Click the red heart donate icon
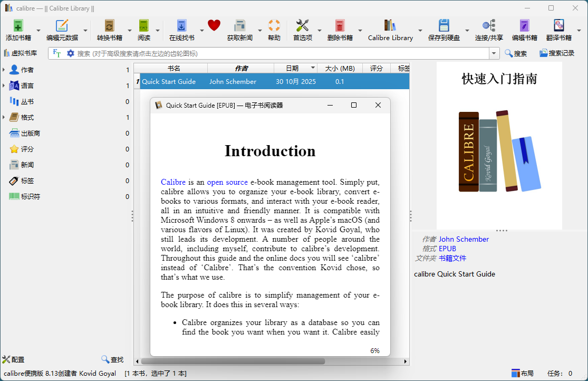Screen dimensions: 588x381 coord(214,25)
